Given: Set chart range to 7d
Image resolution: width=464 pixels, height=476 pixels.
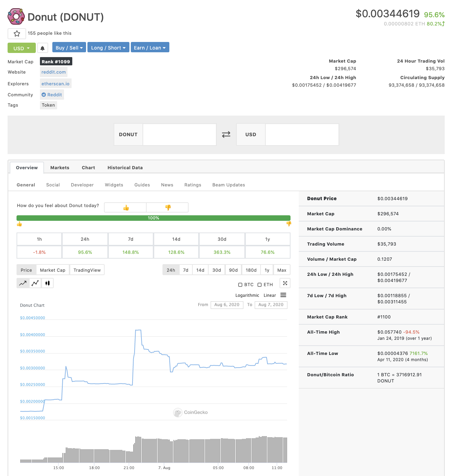Looking at the screenshot, I should click(x=186, y=270).
